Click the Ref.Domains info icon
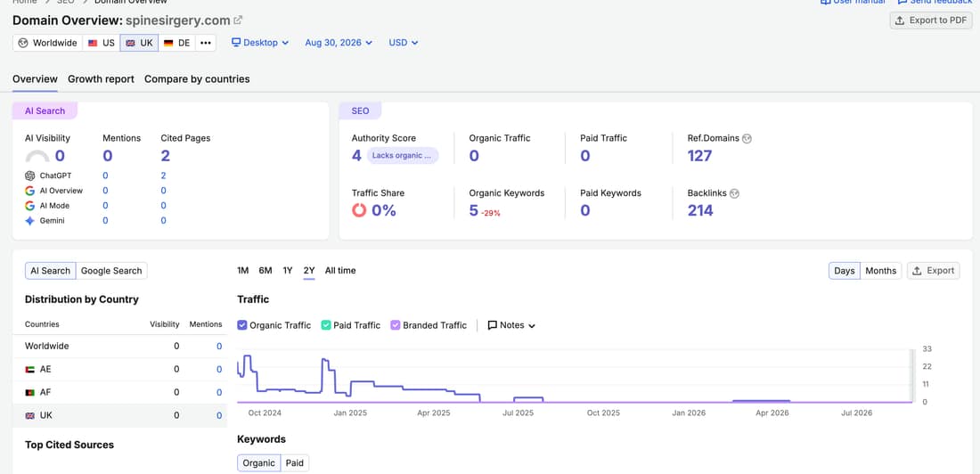Viewport: 980px width, 474px height. tap(747, 138)
